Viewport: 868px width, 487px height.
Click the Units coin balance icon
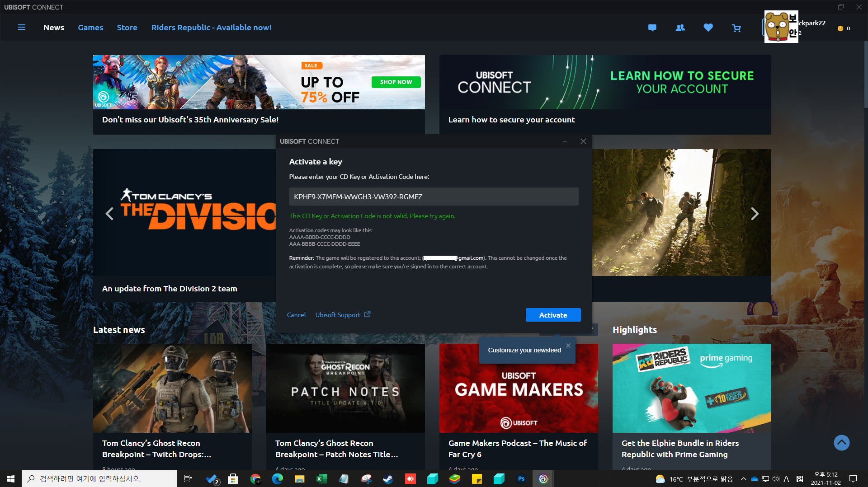click(840, 28)
